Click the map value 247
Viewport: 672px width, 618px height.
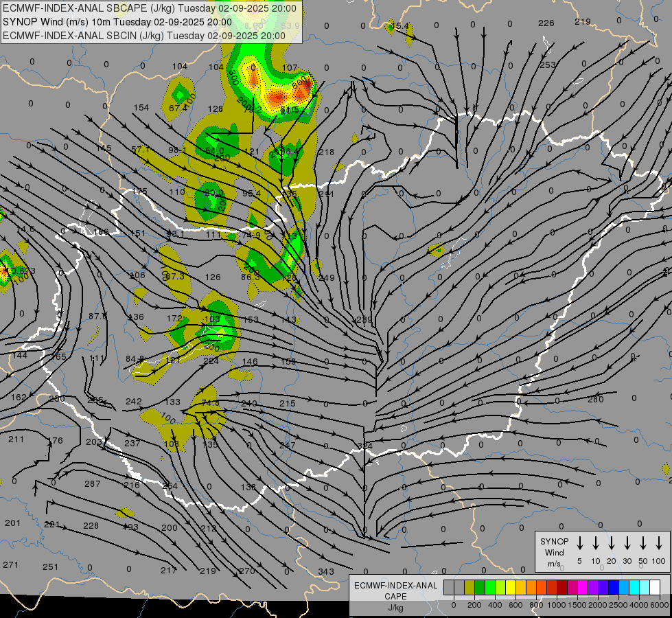[287, 446]
